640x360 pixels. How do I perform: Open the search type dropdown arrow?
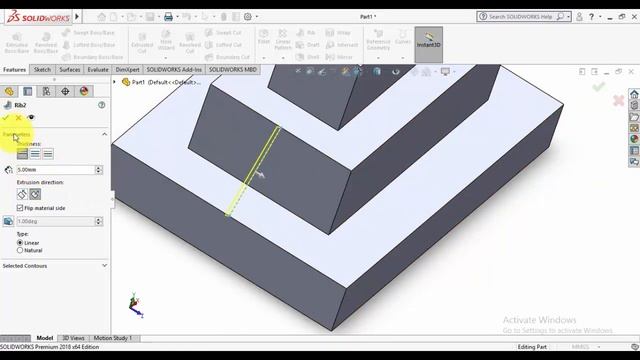click(x=569, y=17)
